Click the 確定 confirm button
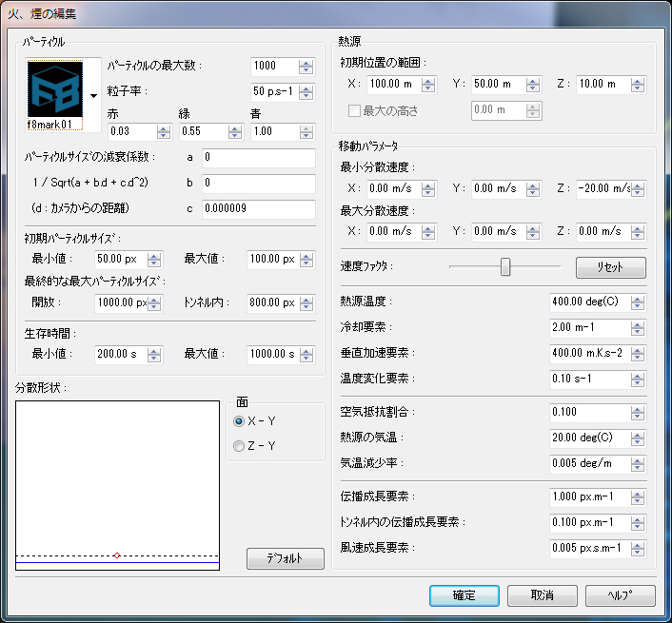Viewport: 672px width, 623px height. pos(464,595)
